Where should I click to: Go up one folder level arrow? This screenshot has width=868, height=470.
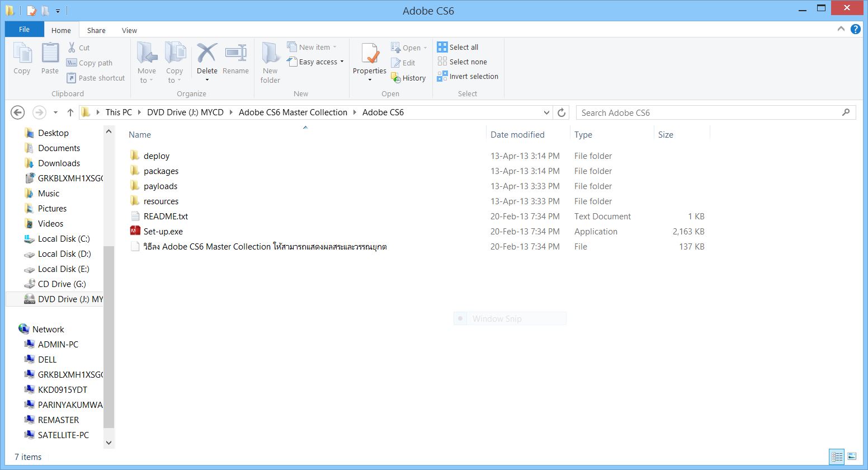(x=70, y=112)
